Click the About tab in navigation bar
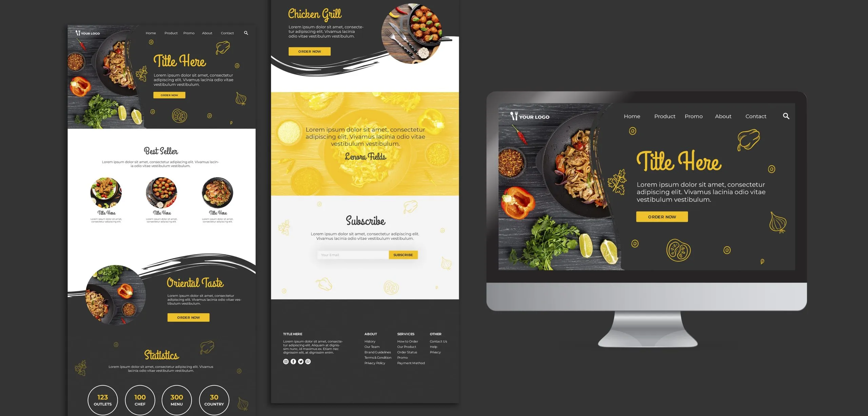The image size is (868, 416). [723, 116]
